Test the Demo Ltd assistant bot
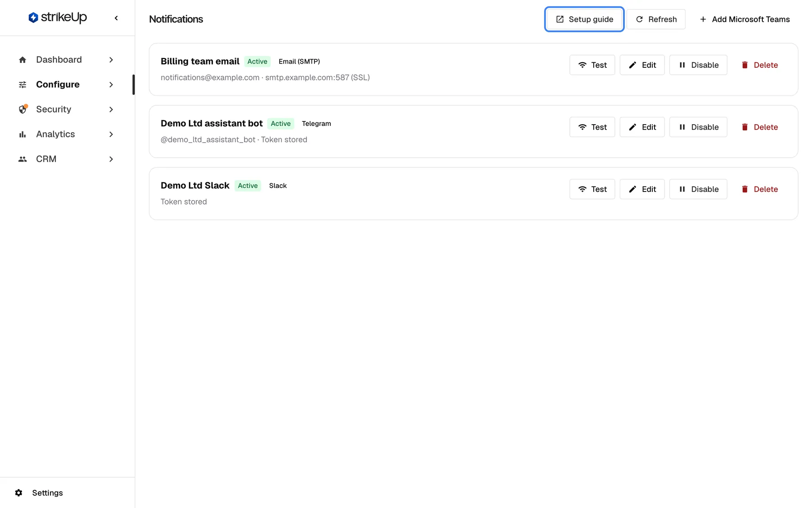 coord(592,127)
